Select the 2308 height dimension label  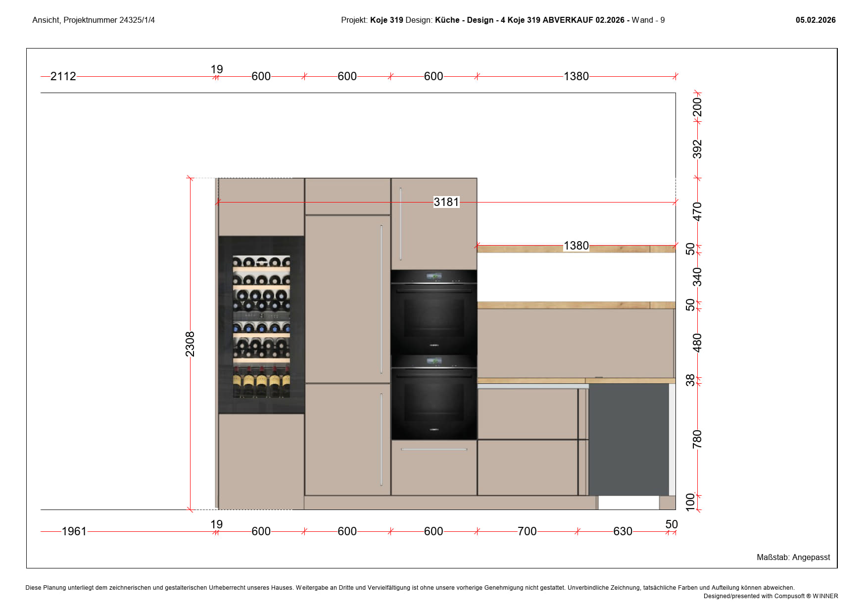[190, 344]
